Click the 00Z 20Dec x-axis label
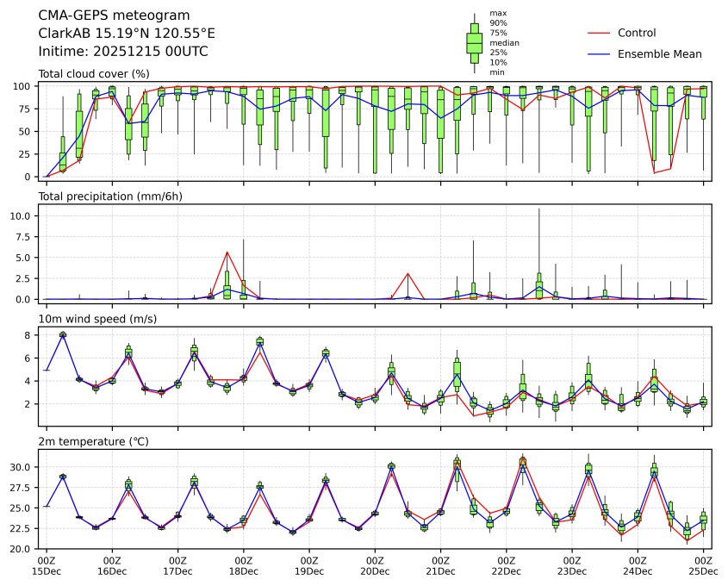Image resolution: width=728 pixels, height=586 pixels. [x=375, y=565]
